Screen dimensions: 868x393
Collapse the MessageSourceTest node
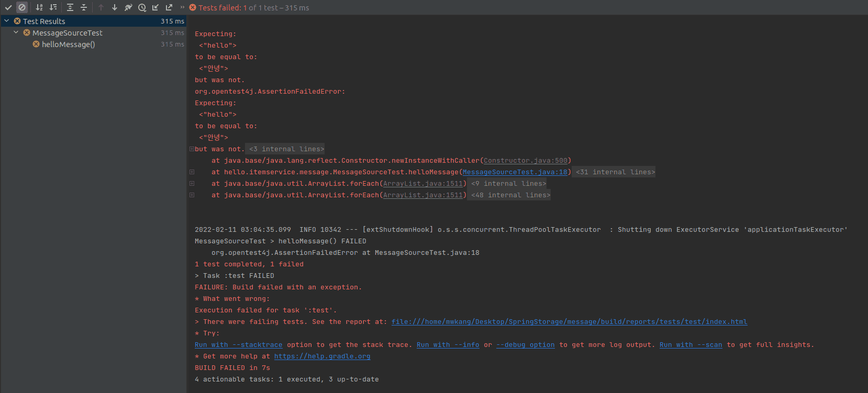pyautogui.click(x=16, y=32)
